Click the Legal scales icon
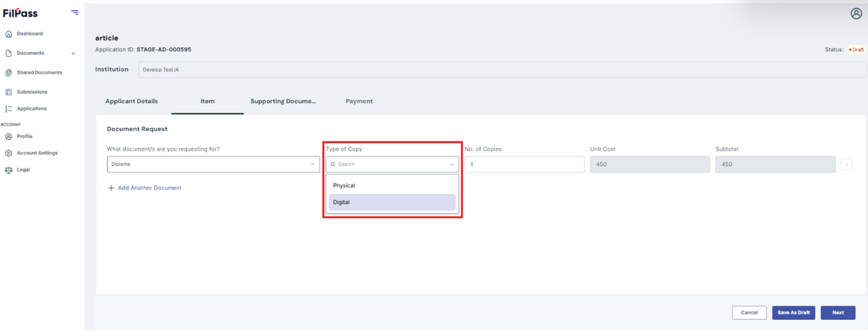Image resolution: width=868 pixels, height=331 pixels. 9,169
